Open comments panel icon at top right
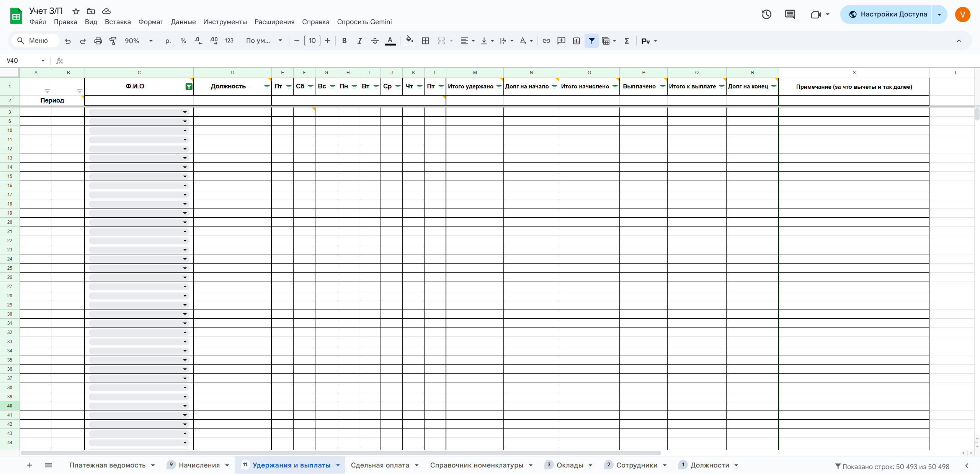 tap(790, 15)
